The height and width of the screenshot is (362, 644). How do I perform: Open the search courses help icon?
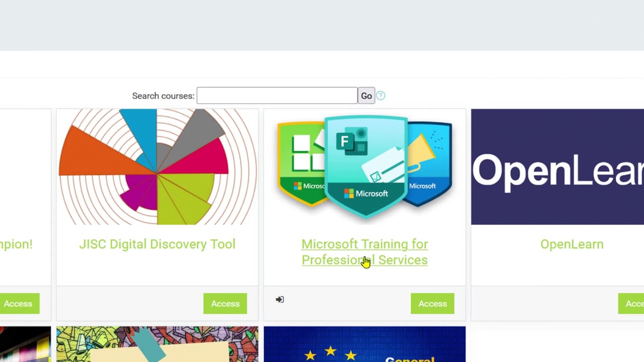pos(381,96)
